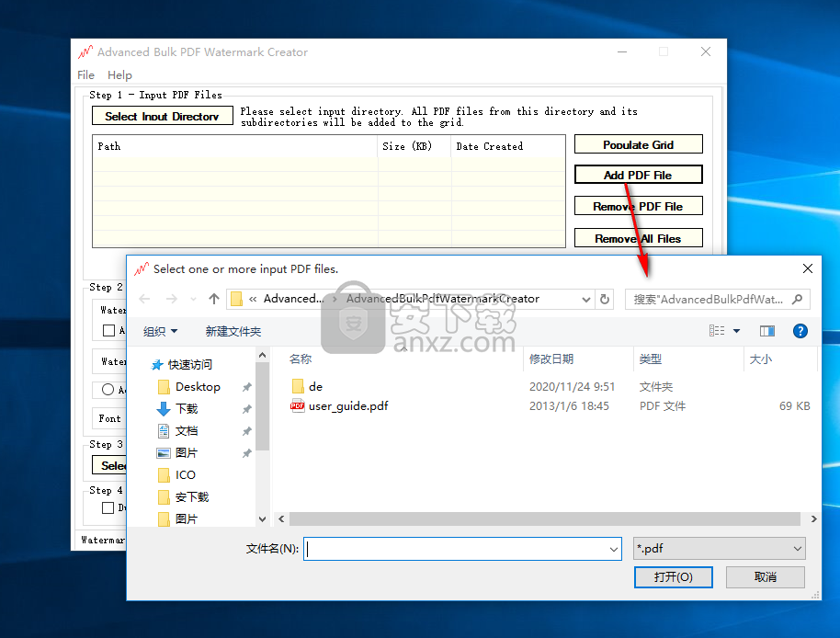Screen dimensions: 840x638
Task: Sort by 修改日期 column header
Action: 551,359
